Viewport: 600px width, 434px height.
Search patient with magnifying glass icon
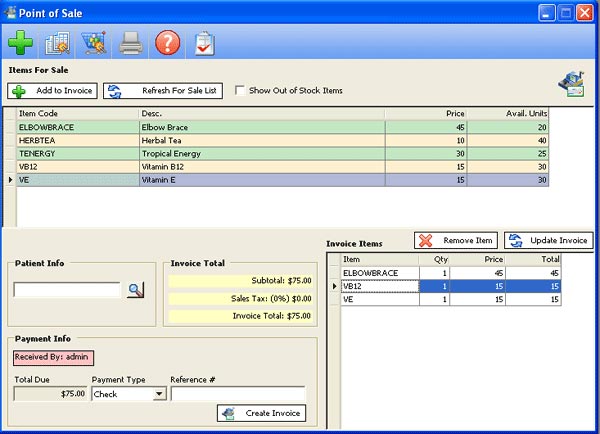[x=136, y=290]
